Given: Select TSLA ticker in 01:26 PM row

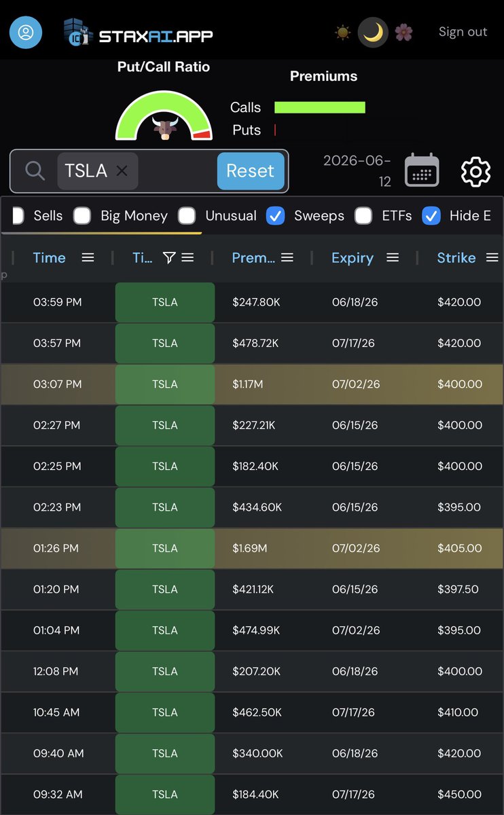Looking at the screenshot, I should pos(165,548).
